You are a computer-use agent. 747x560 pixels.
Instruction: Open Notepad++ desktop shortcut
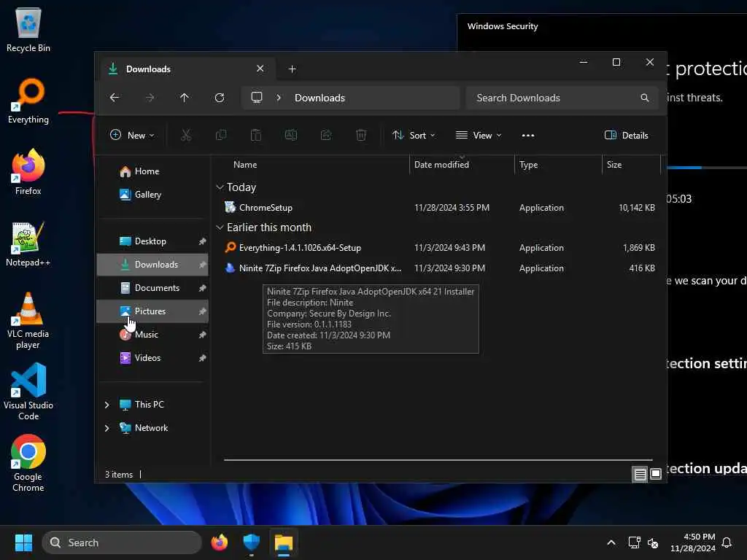[28, 244]
